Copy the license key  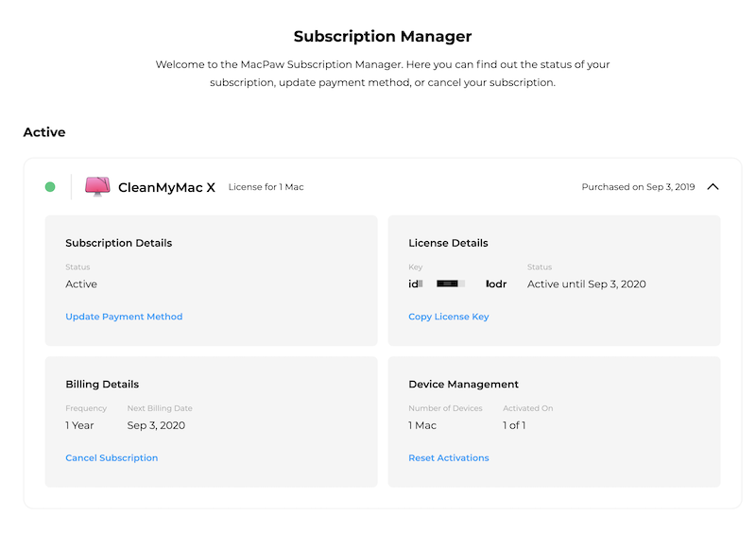tap(448, 317)
